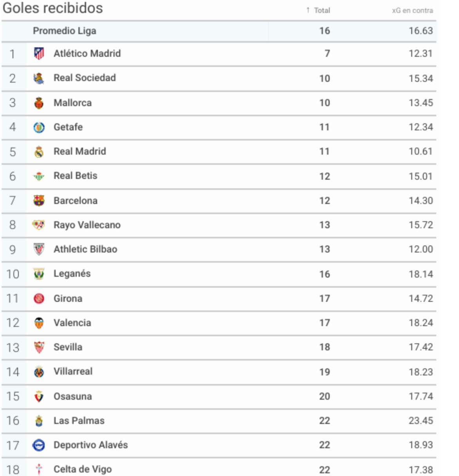This screenshot has height=476, width=459.
Task: Click the Mallorca club crest
Action: pos(39,103)
